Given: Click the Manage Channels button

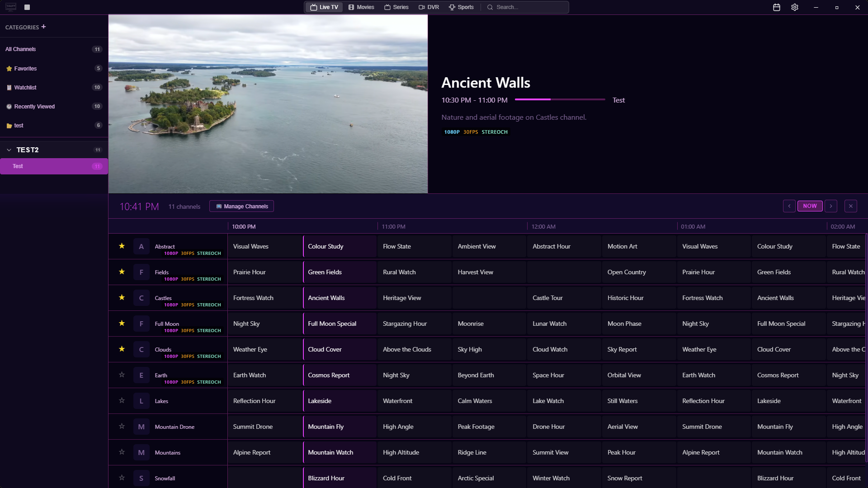Looking at the screenshot, I should tap(241, 206).
